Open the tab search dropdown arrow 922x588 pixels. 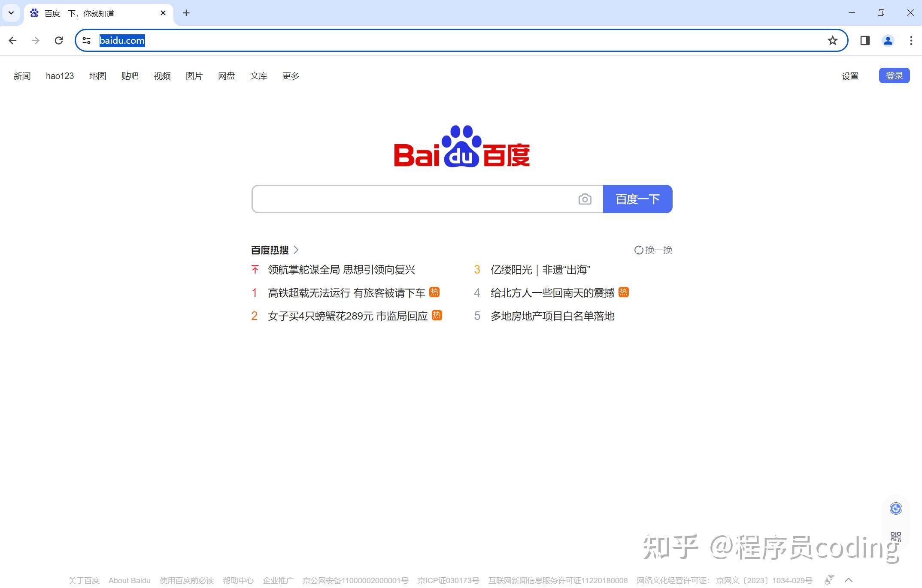(11, 13)
